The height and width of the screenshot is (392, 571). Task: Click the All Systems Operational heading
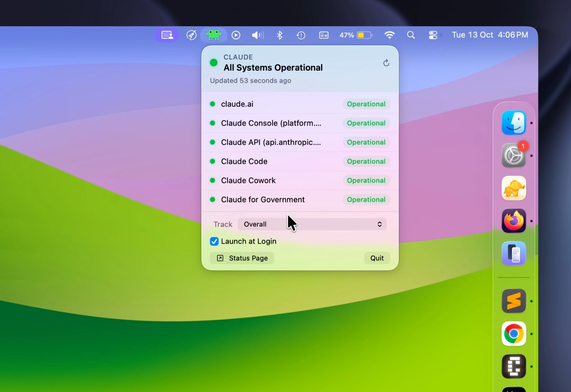(x=273, y=68)
